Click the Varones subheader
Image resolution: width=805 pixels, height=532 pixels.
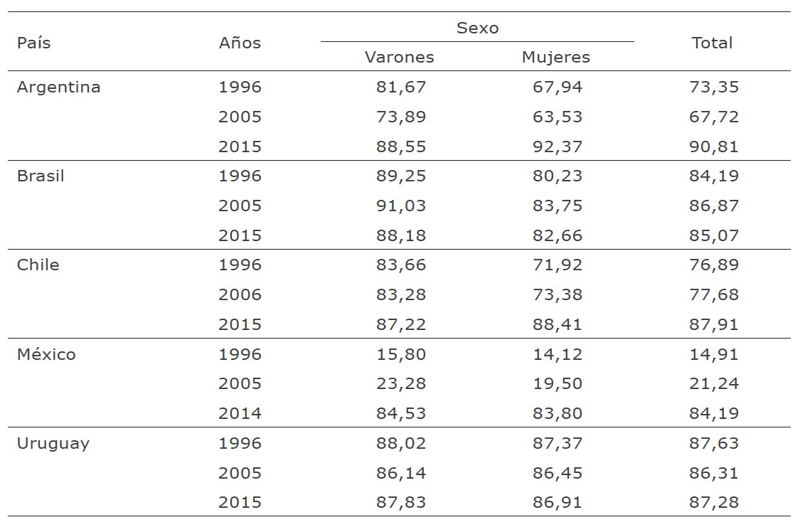pos(400,58)
